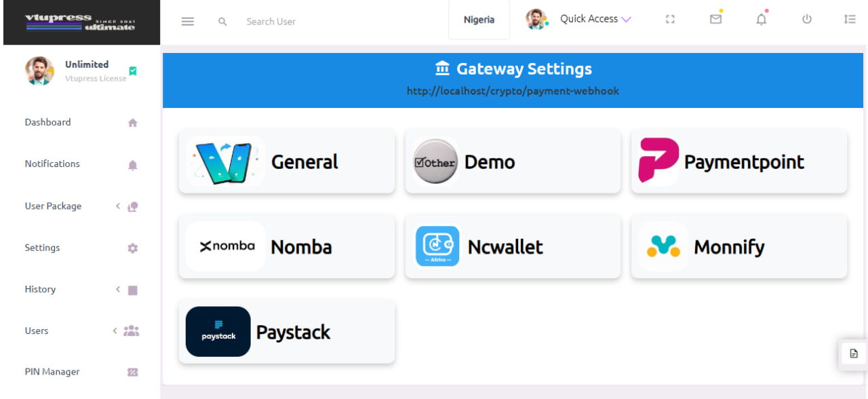Screen dimensions: 868x399
Task: Open the Monnify gateway settings card
Action: 738,247
